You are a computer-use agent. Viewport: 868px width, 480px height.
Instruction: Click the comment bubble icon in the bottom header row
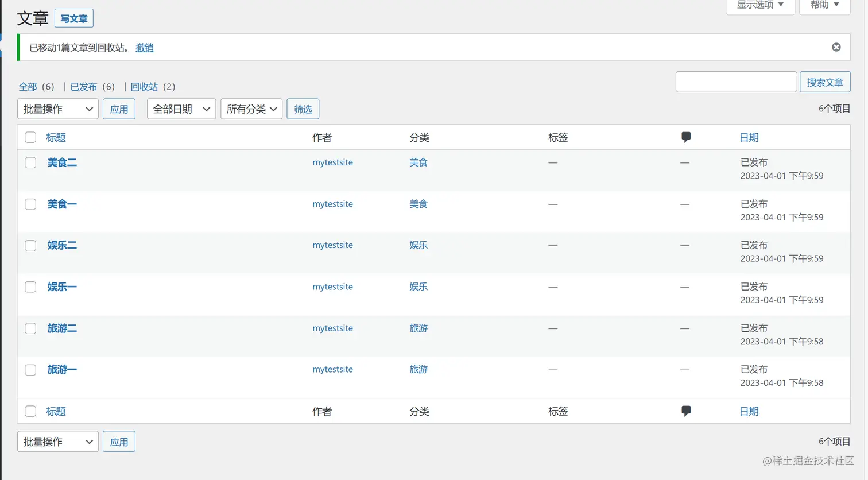[686, 411]
